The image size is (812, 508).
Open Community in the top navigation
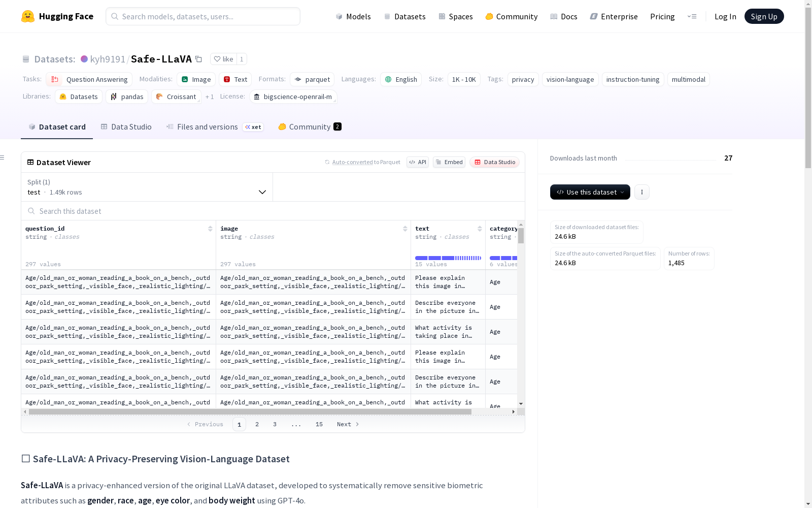pyautogui.click(x=512, y=16)
